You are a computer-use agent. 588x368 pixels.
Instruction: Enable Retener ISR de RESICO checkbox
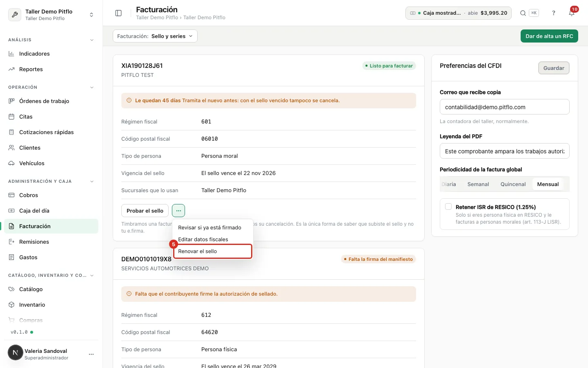click(x=448, y=206)
